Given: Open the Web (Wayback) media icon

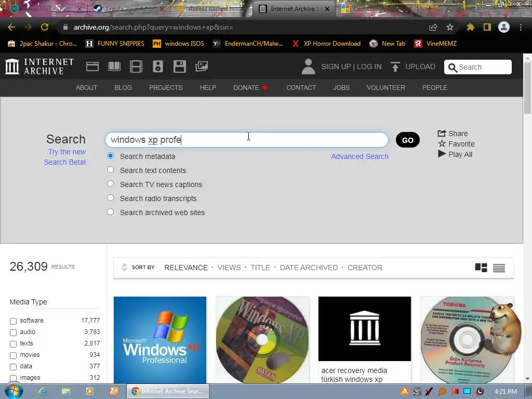Looking at the screenshot, I should [x=92, y=66].
